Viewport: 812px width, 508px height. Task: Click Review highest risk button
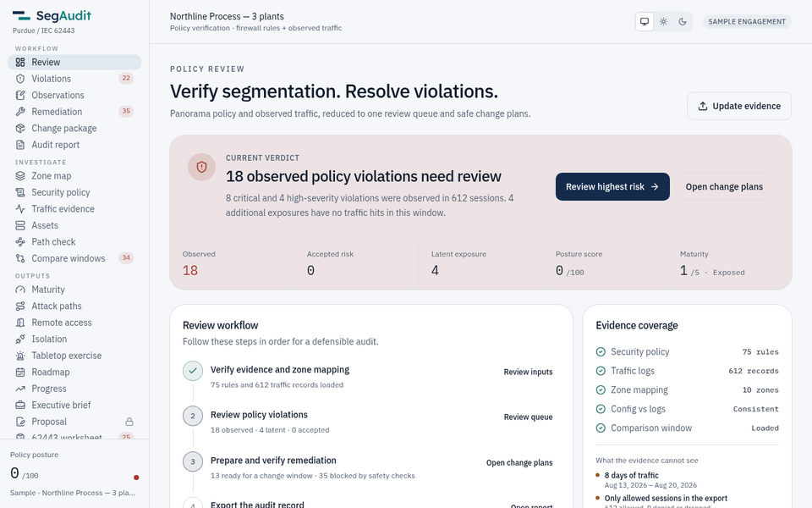point(612,186)
